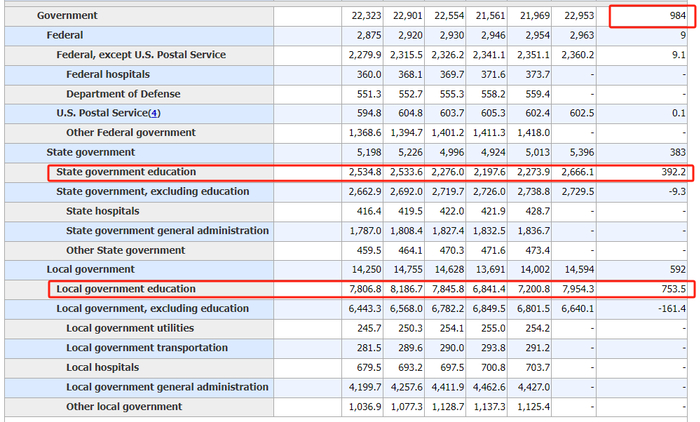
Task: Click the Other State government row label
Action: pyautogui.click(x=125, y=250)
